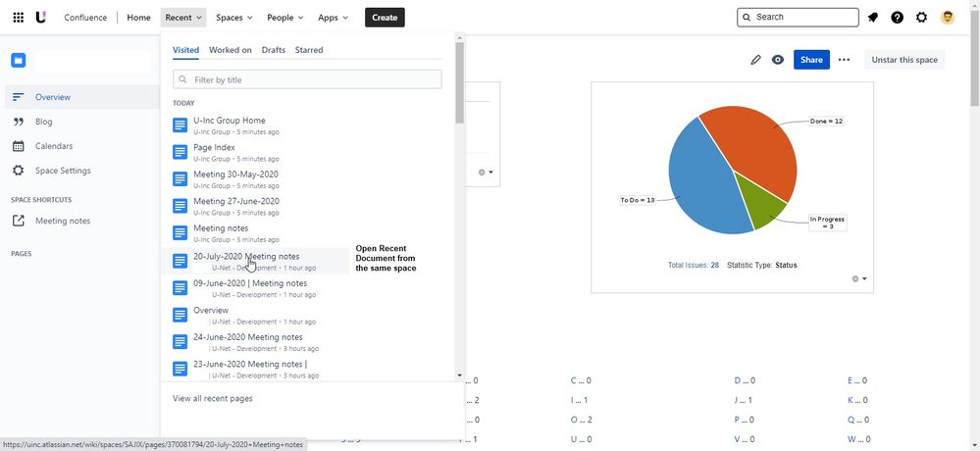Click the blue space icon in sidebar

[x=18, y=61]
